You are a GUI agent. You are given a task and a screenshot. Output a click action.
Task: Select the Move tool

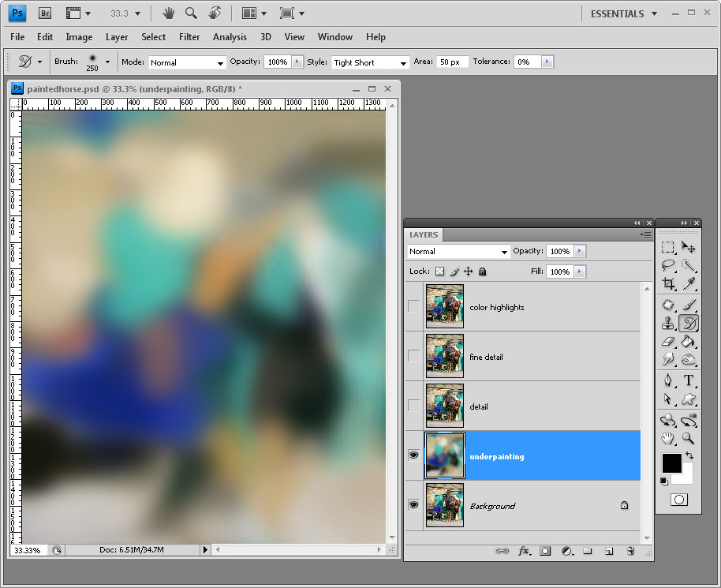[x=689, y=248]
